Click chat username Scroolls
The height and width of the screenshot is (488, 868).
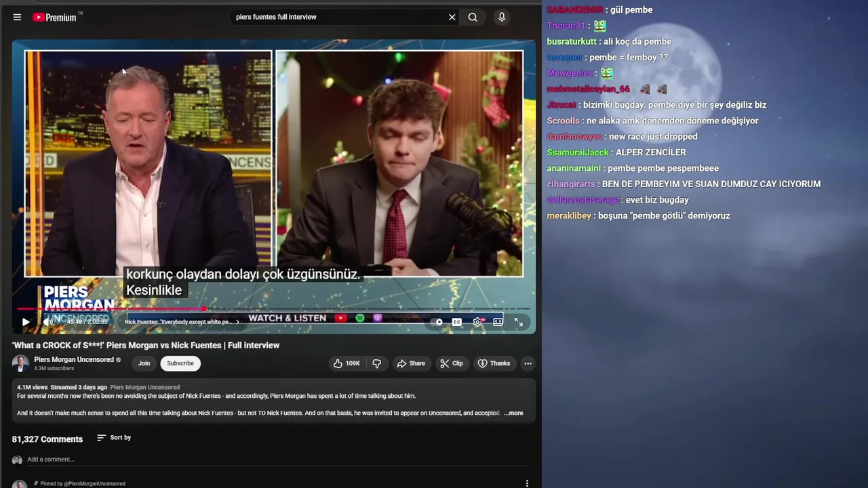[x=564, y=121]
